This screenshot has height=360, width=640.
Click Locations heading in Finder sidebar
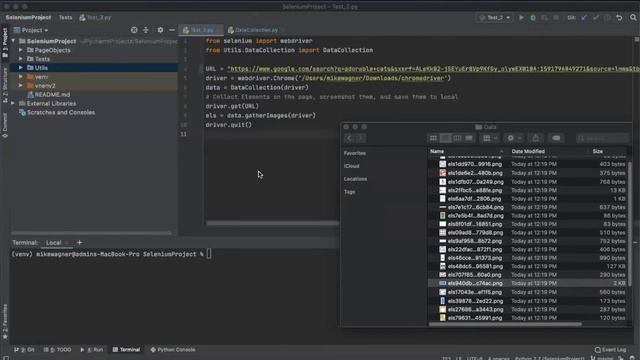point(355,179)
